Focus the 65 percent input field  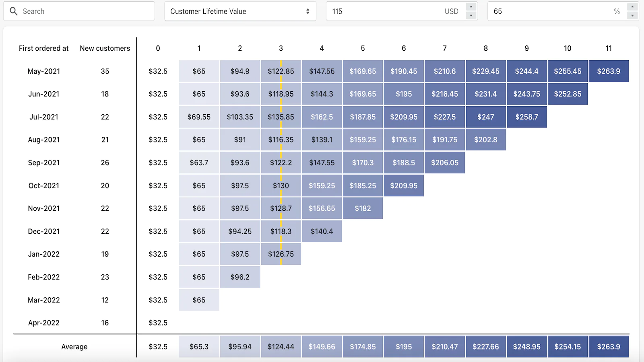[551, 11]
